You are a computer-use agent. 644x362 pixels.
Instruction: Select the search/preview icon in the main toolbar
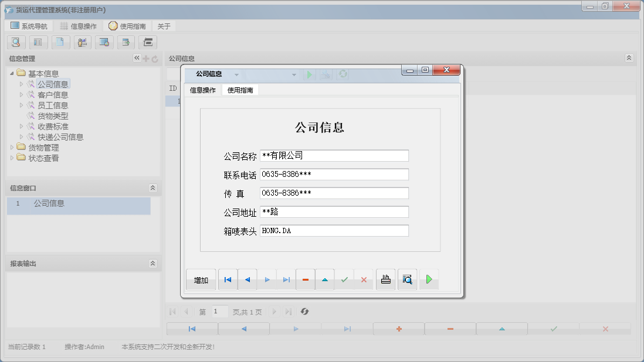pyautogui.click(x=16, y=42)
